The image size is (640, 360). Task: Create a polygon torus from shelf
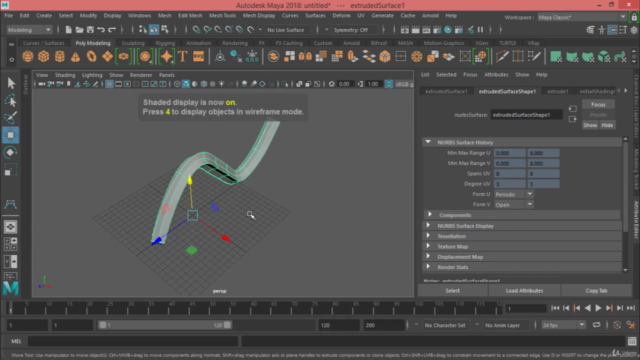tap(91, 56)
